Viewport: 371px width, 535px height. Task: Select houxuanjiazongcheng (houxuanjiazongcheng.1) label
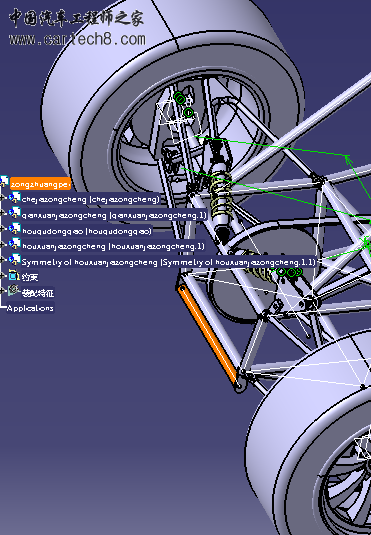pyautogui.click(x=113, y=246)
